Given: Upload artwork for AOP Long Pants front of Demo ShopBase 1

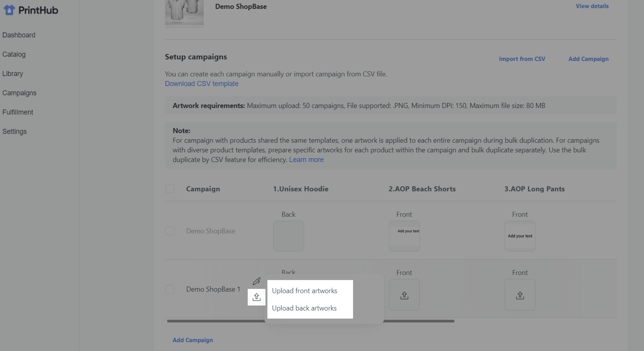Looking at the screenshot, I should pyautogui.click(x=520, y=295).
